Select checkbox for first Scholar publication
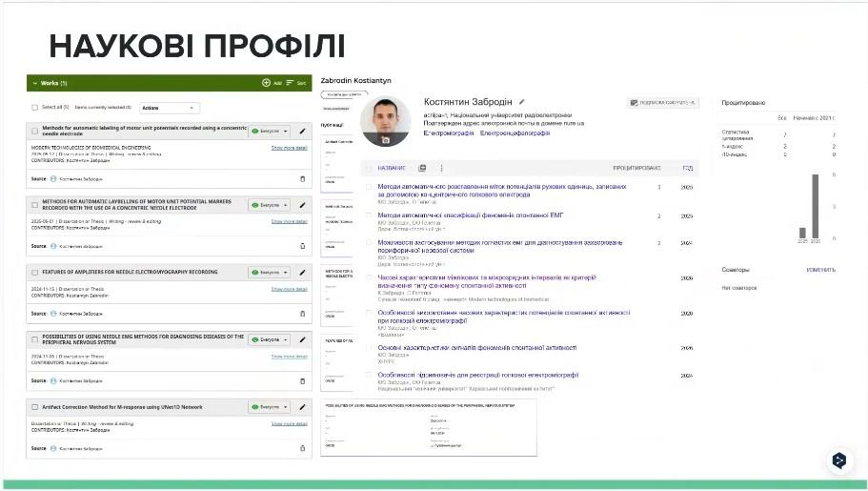 click(369, 187)
